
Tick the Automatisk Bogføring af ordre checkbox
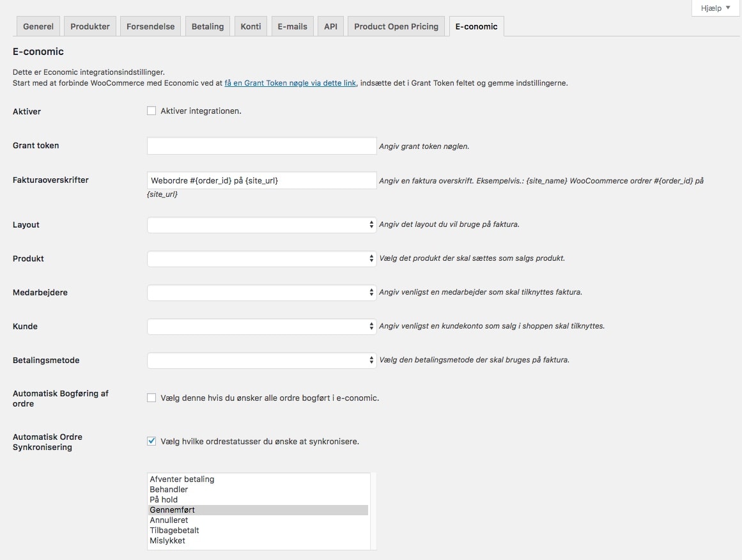(x=151, y=398)
